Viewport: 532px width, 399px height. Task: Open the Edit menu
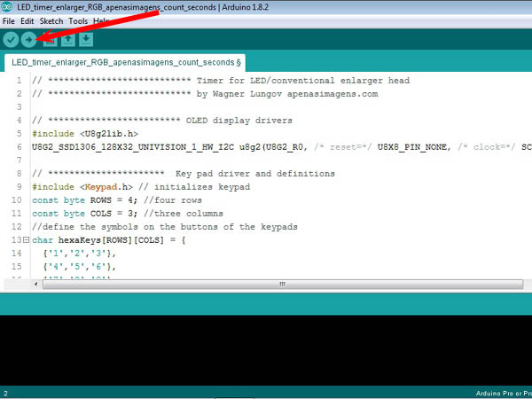27,20
